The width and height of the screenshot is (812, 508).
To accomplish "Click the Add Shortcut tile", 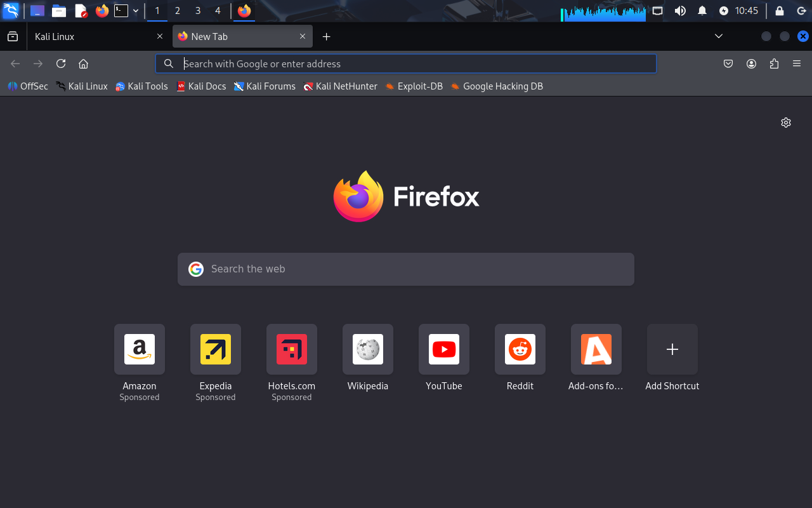I will point(672,349).
